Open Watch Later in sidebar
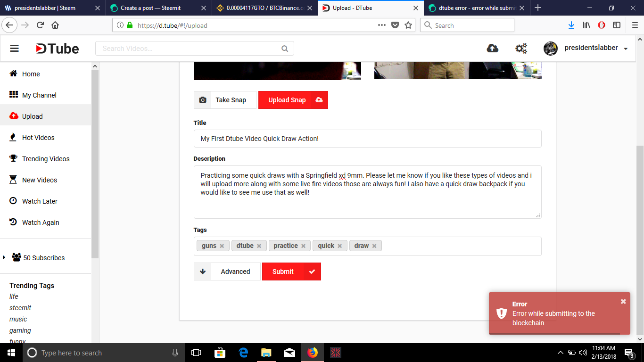 click(46, 201)
